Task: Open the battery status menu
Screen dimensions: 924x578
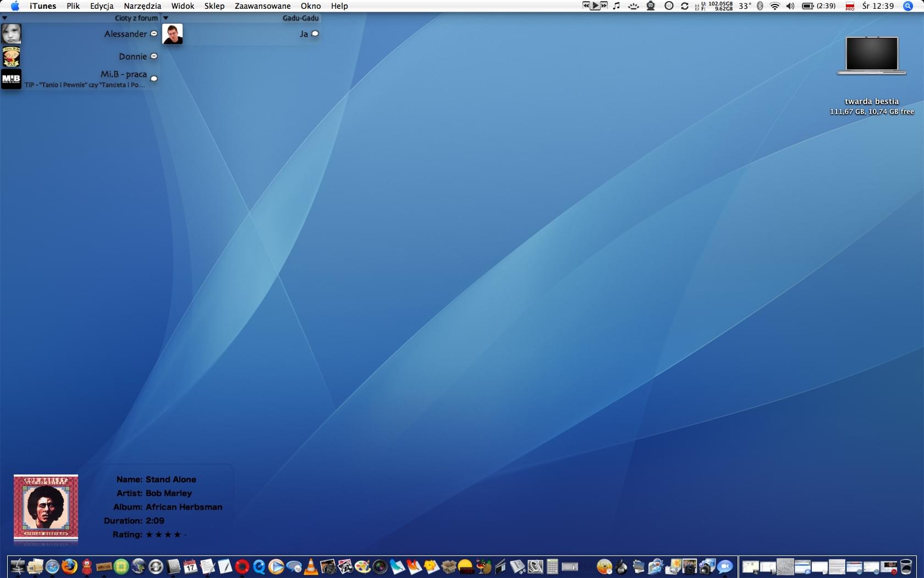Action: pyautogui.click(x=818, y=6)
